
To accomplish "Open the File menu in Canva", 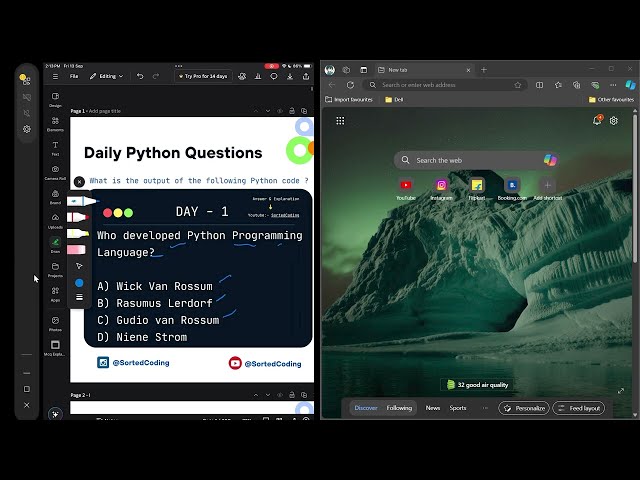I will click(74, 76).
